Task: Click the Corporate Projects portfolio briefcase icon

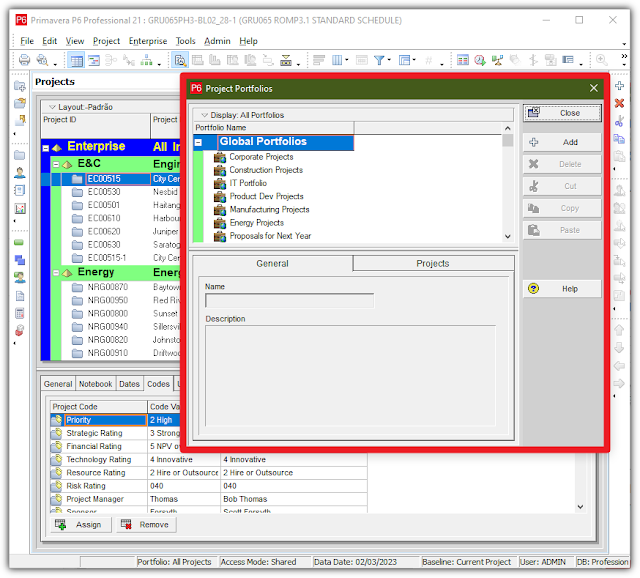Action: [x=220, y=157]
